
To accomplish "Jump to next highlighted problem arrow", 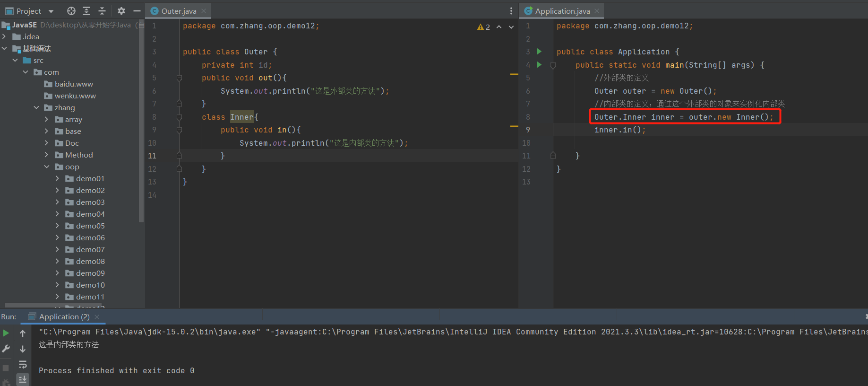I will tap(511, 27).
